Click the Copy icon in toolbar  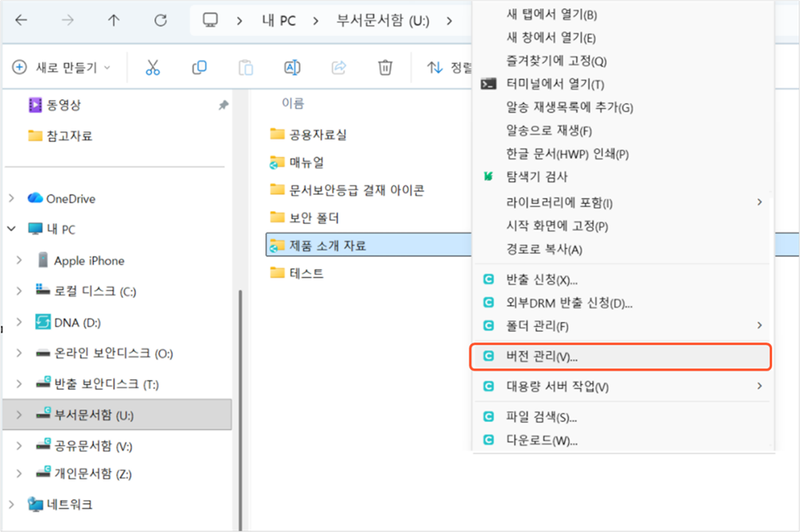(x=199, y=67)
